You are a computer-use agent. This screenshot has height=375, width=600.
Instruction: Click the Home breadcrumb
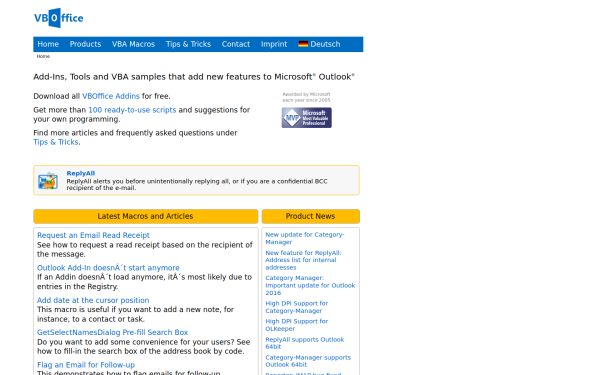coord(43,56)
